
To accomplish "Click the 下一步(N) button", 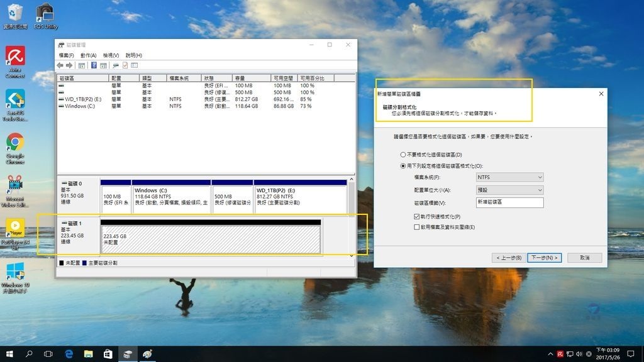I will 544,258.
